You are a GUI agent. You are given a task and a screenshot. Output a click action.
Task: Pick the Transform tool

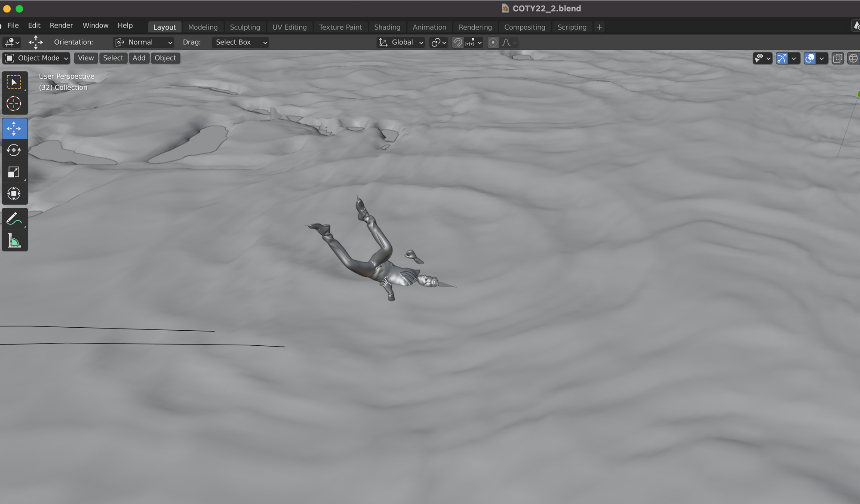[x=14, y=194]
